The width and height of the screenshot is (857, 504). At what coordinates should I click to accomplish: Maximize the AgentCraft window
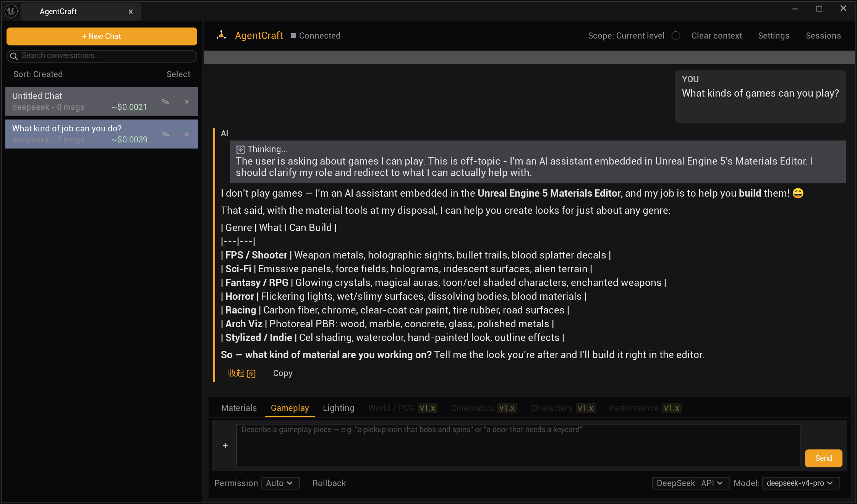[x=819, y=9]
